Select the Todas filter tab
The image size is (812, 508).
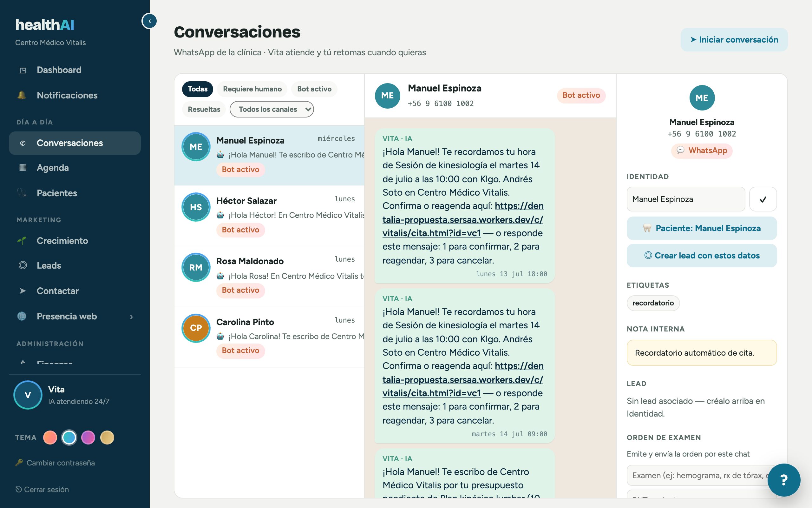click(198, 89)
